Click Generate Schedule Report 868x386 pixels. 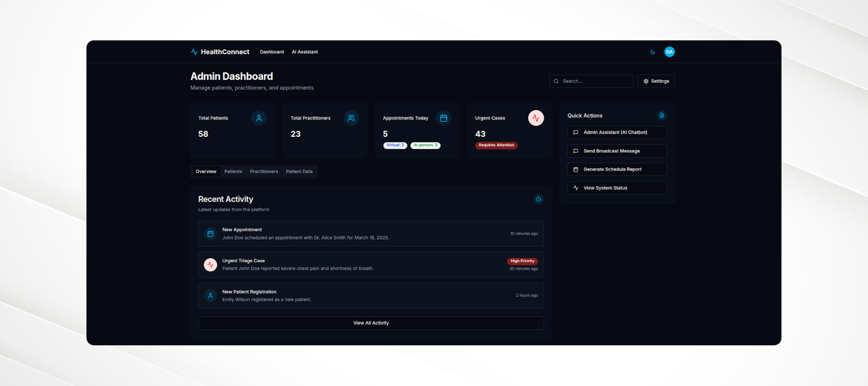point(616,169)
